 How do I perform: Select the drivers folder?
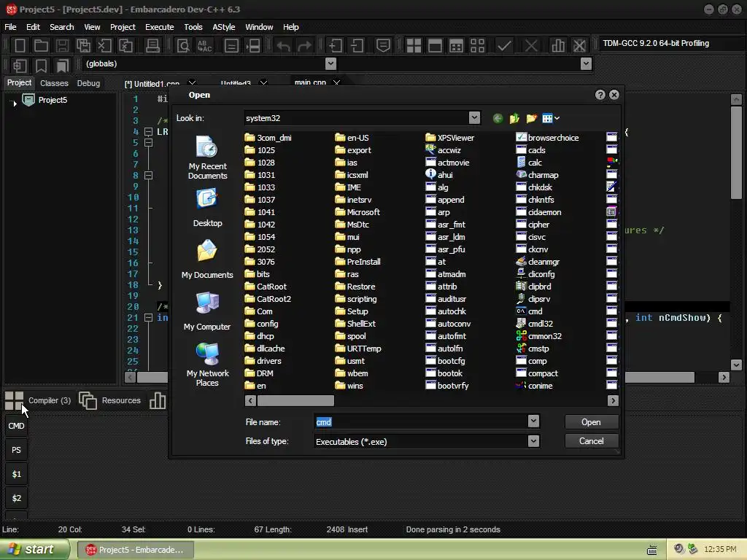(x=263, y=361)
